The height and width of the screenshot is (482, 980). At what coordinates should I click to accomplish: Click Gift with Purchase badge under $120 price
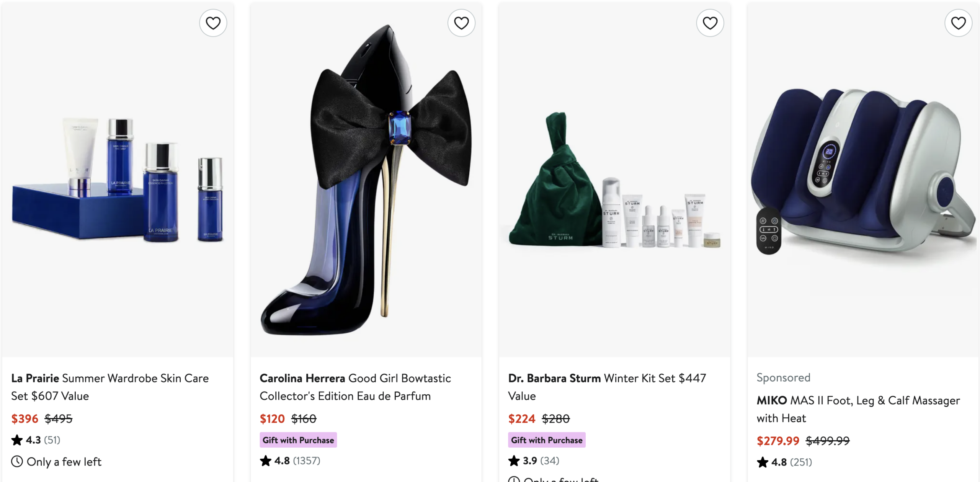(298, 440)
